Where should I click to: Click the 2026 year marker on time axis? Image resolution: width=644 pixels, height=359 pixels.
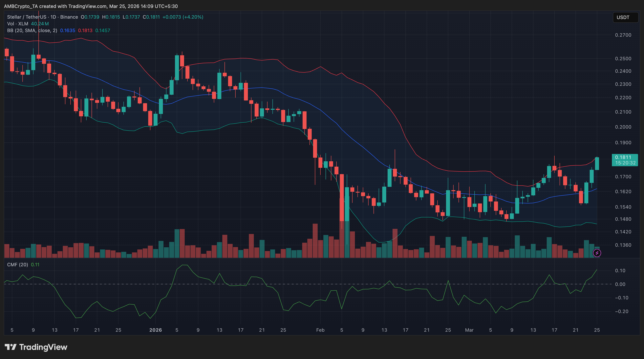coord(156,330)
